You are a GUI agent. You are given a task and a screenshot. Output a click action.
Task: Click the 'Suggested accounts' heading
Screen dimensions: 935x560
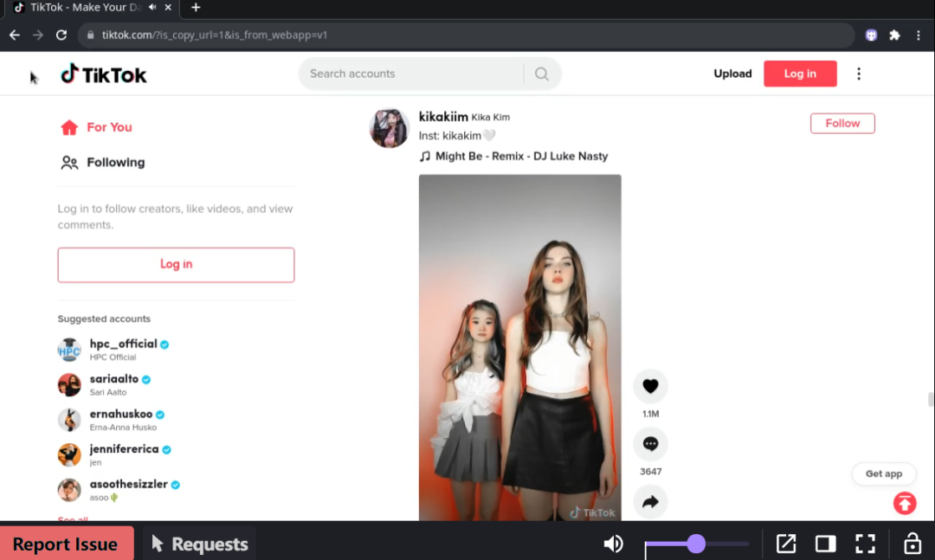(x=104, y=319)
